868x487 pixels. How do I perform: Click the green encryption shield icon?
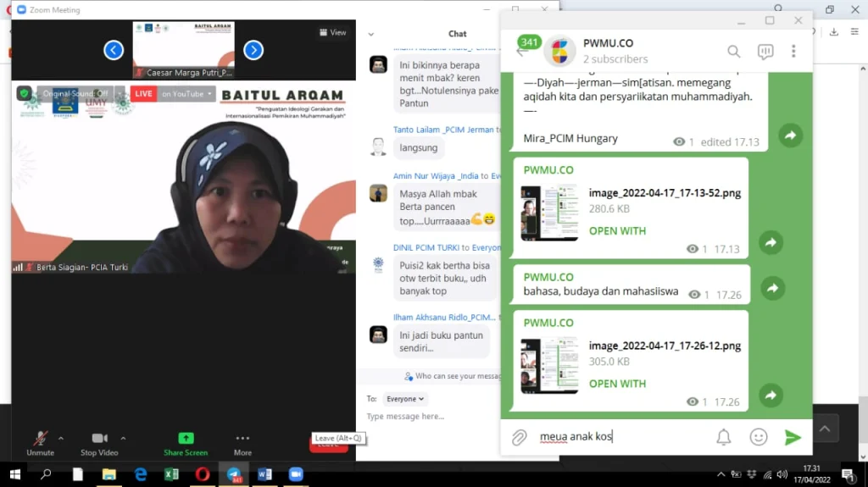(24, 93)
